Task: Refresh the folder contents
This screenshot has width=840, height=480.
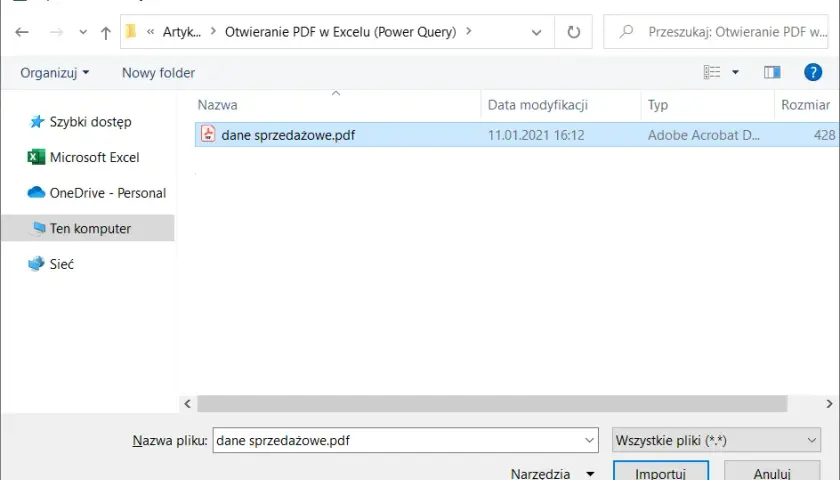Action: pyautogui.click(x=573, y=32)
